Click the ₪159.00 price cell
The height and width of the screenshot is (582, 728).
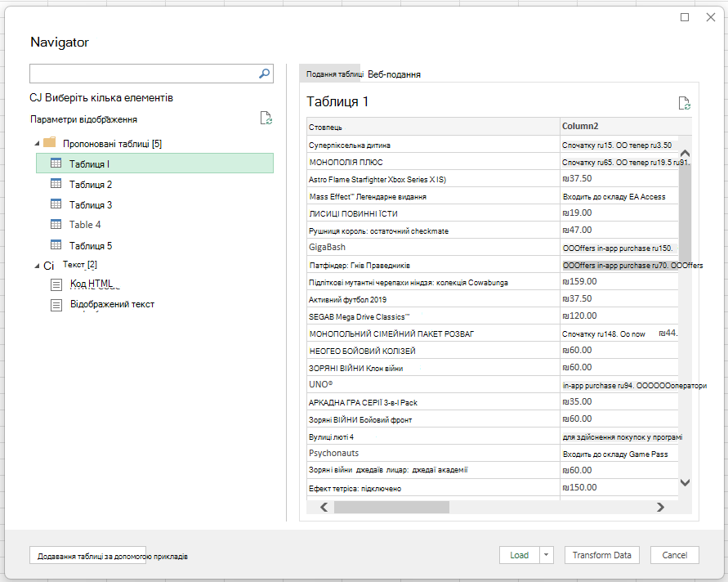(619, 281)
